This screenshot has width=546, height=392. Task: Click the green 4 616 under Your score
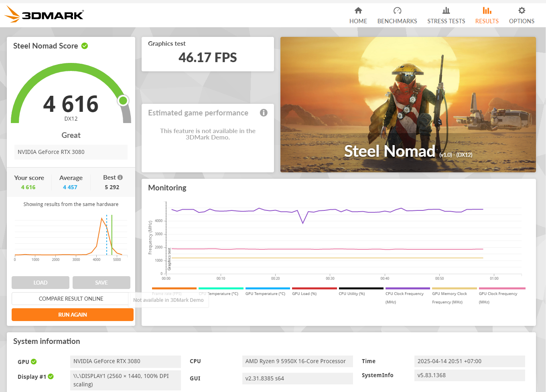[x=28, y=187]
